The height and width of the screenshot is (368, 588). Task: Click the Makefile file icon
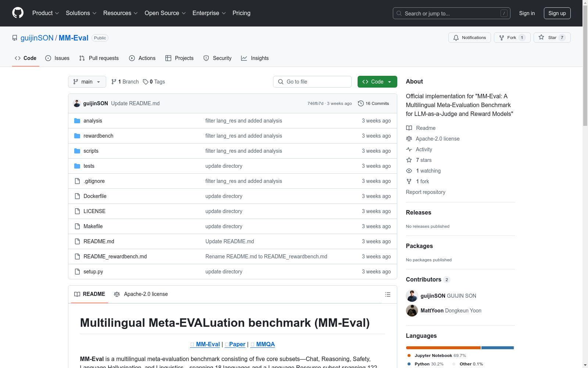77,226
